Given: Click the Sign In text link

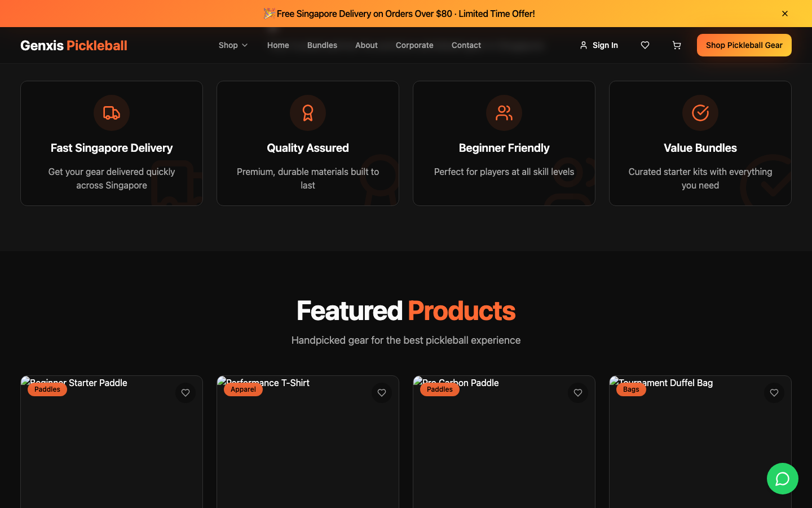Looking at the screenshot, I should click(x=605, y=45).
